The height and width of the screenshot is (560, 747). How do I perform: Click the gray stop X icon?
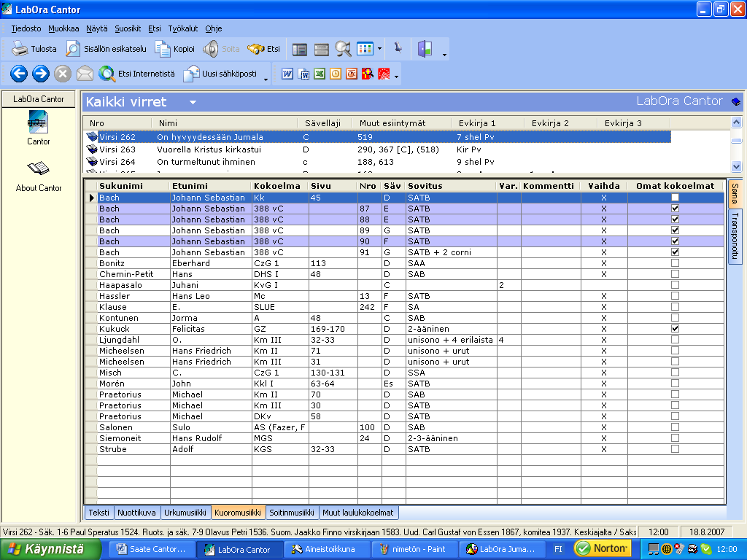pos(63,74)
